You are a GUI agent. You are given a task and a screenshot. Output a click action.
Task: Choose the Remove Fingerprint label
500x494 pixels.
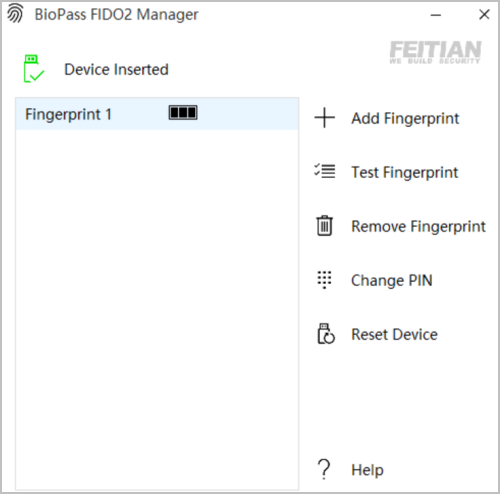coord(418,226)
